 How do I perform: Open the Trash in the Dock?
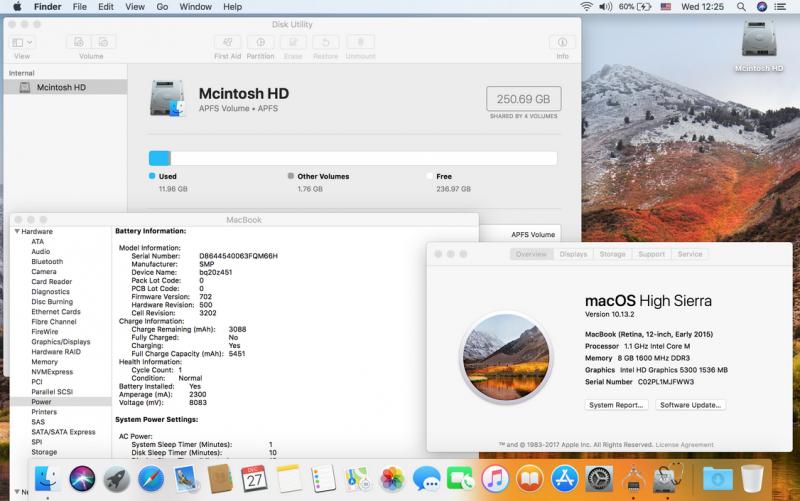coord(752,479)
